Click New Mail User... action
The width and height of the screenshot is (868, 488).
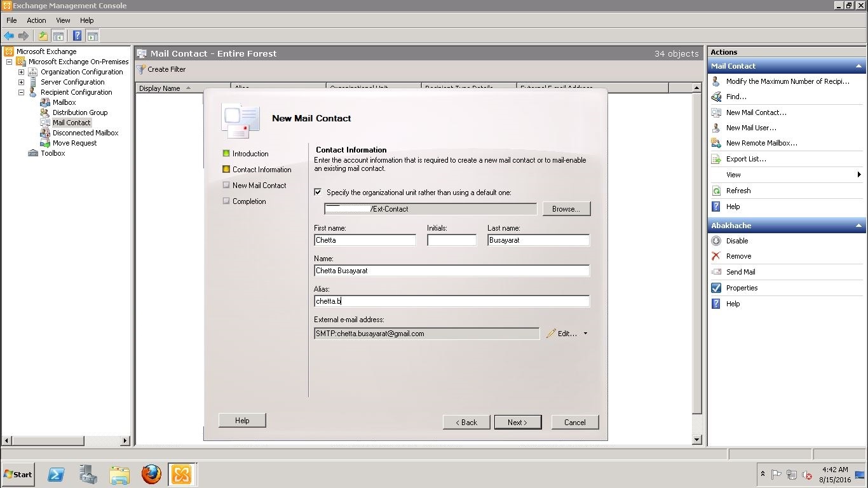(x=751, y=128)
